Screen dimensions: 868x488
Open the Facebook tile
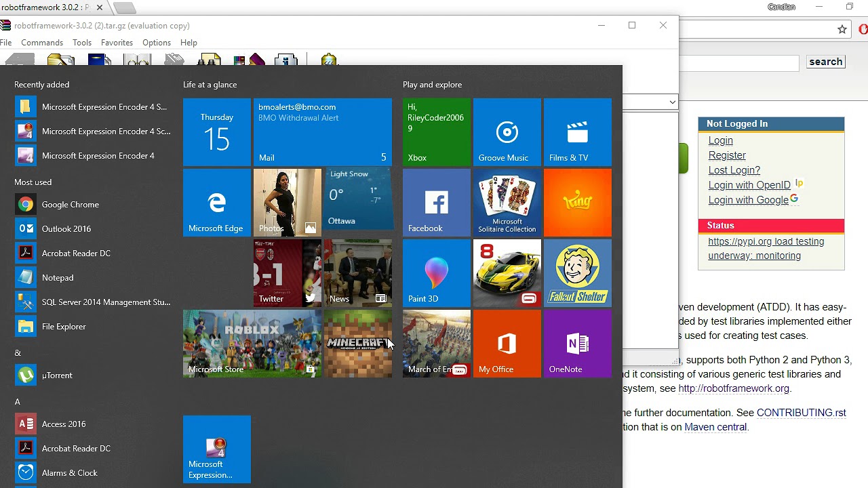click(437, 203)
